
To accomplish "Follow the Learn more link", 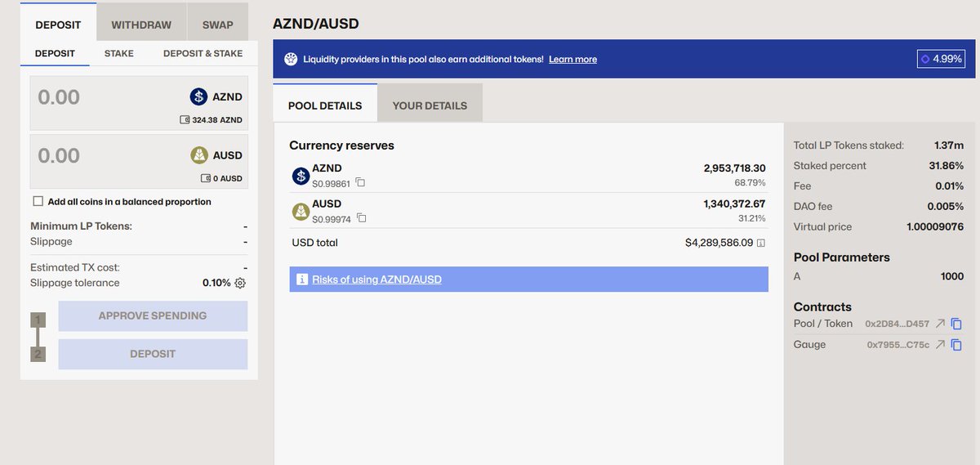I will tap(572, 60).
